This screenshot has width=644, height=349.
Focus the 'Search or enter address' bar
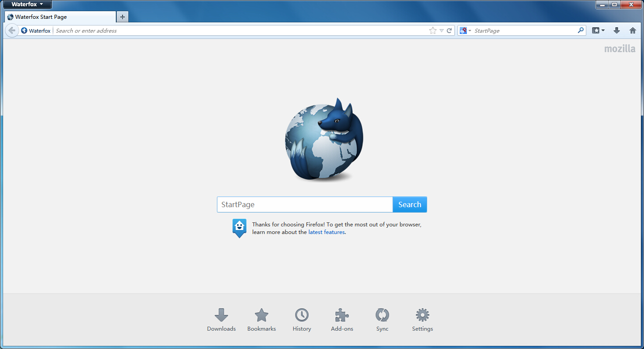click(x=241, y=30)
